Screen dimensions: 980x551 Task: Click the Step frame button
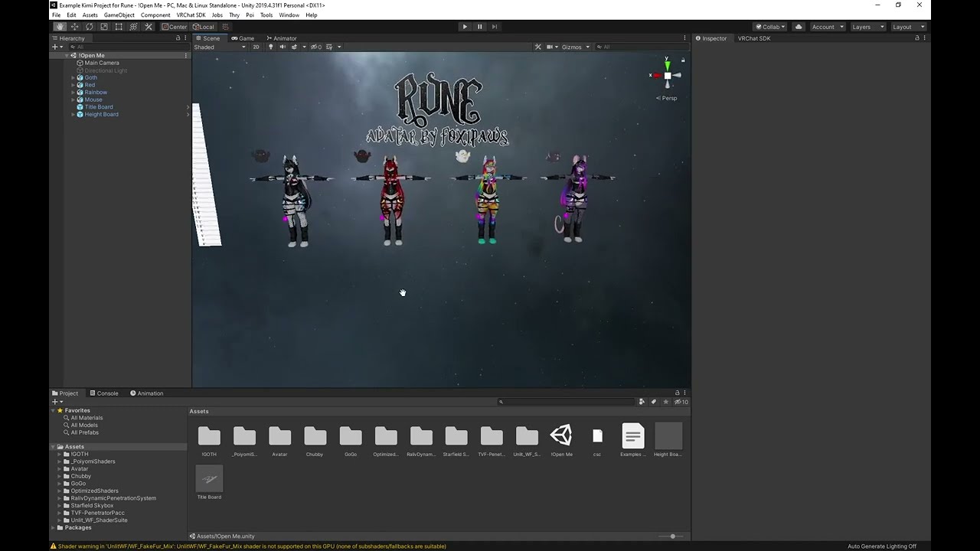pyautogui.click(x=495, y=27)
